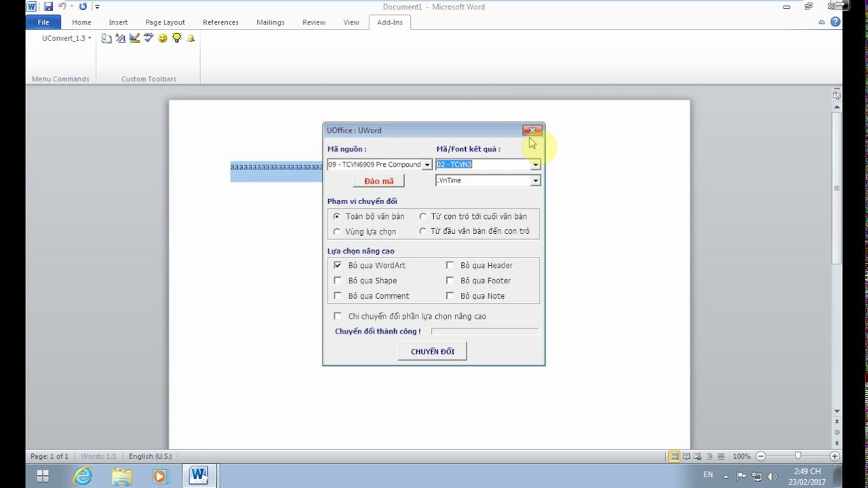Open Customize Quick Access Toolbar arrow
This screenshot has height=488, width=868.
click(x=97, y=7)
